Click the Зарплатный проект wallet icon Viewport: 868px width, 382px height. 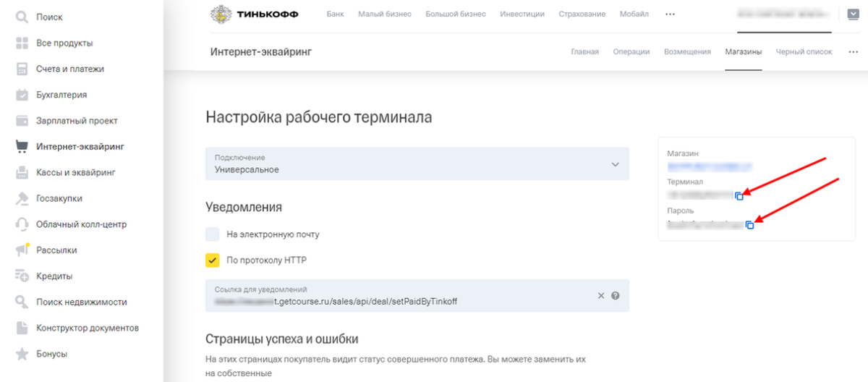pyautogui.click(x=22, y=121)
